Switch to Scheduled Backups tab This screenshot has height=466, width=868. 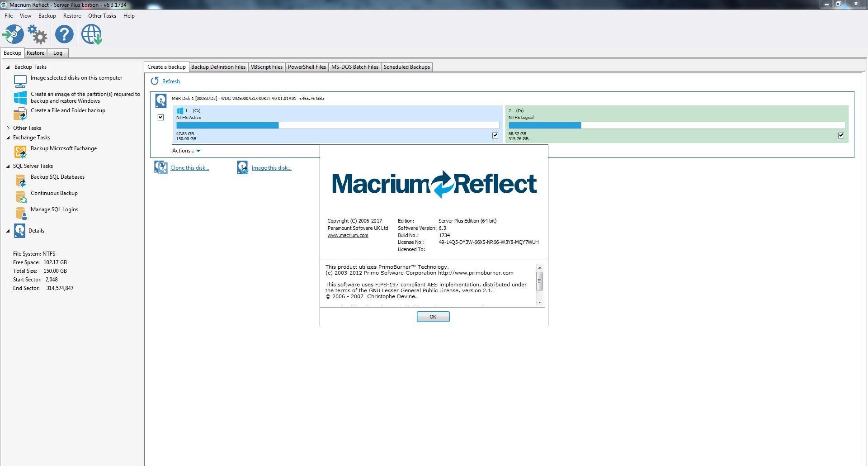pos(407,67)
